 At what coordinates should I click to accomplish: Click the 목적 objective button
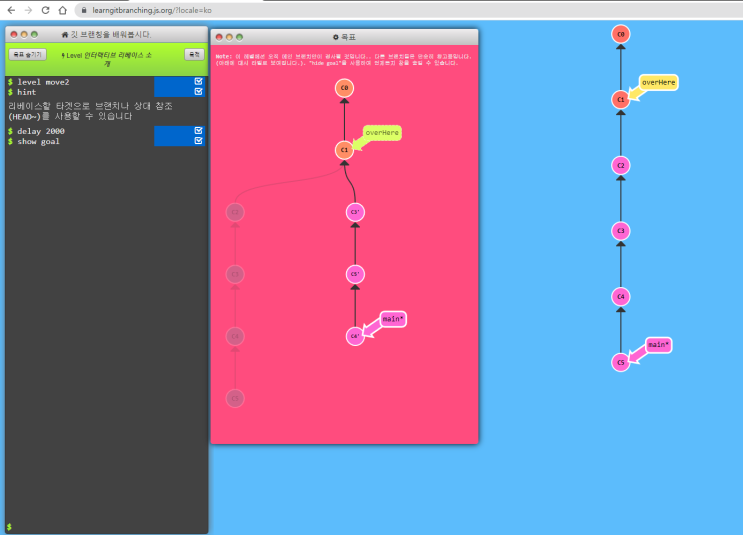click(192, 54)
